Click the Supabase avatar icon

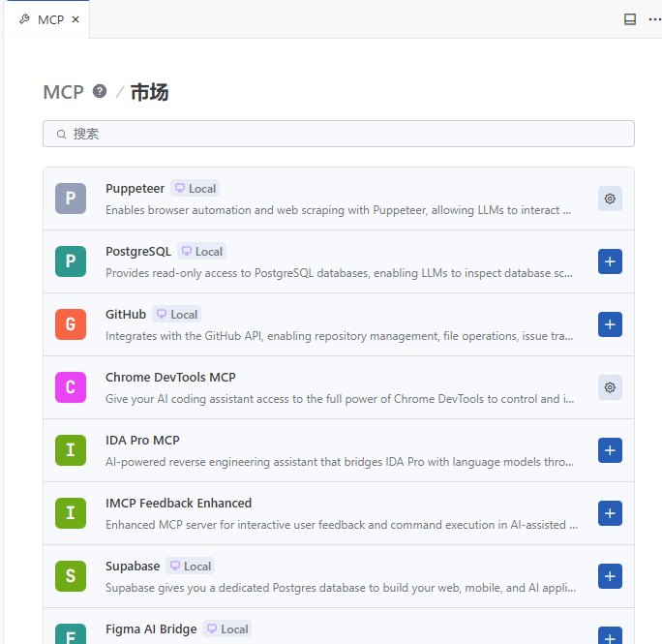(71, 576)
